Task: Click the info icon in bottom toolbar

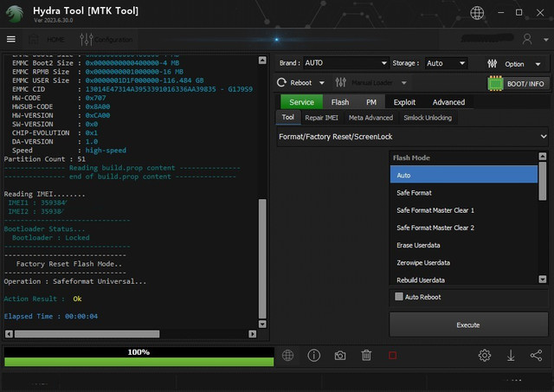Action: click(313, 356)
